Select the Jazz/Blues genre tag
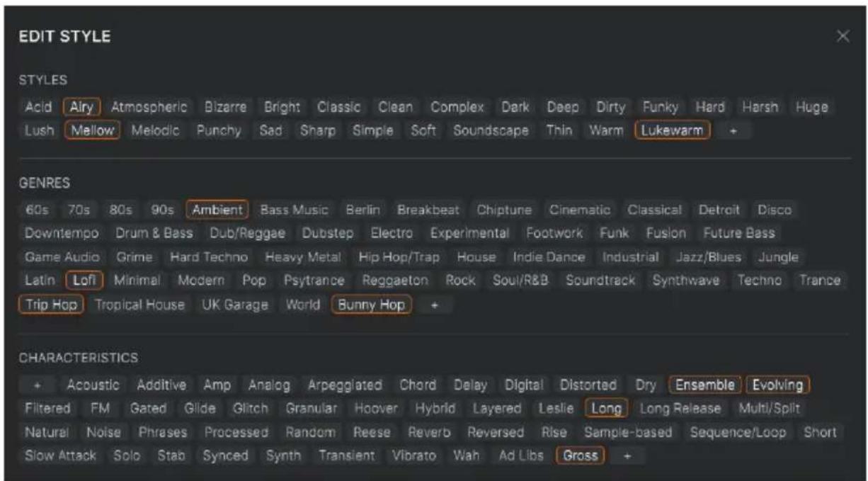 (709, 256)
